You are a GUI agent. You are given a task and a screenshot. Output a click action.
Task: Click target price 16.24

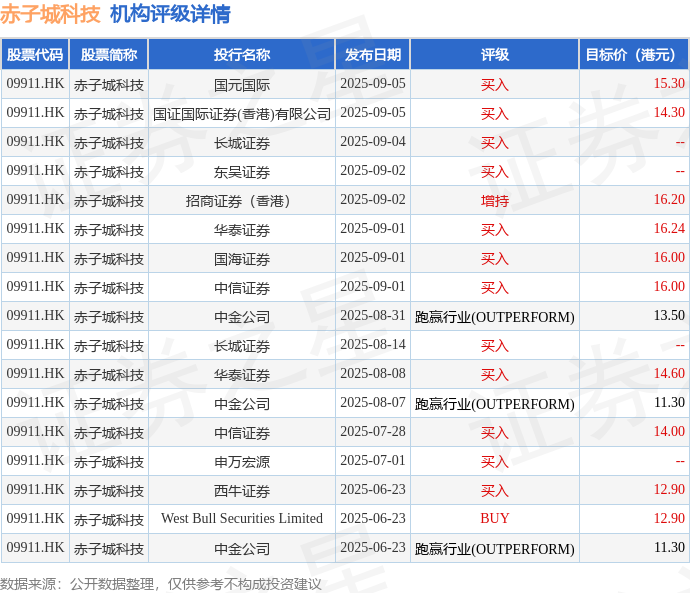pyautogui.click(x=669, y=228)
